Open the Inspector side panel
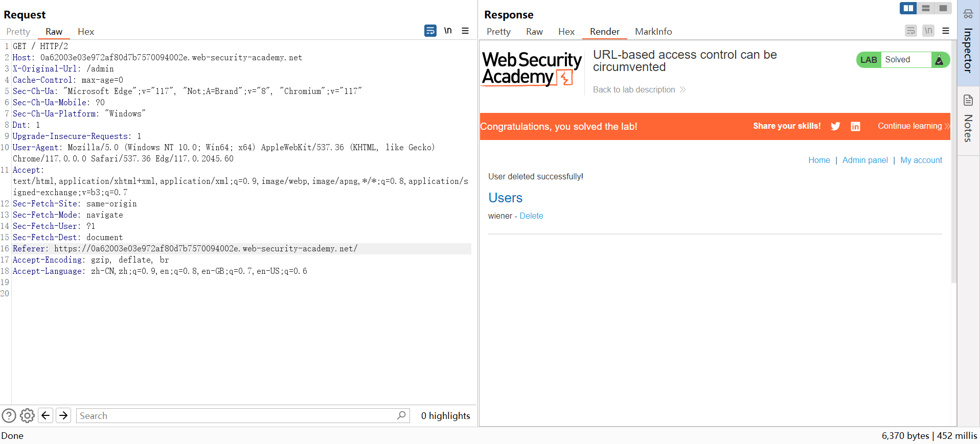 (x=968, y=42)
